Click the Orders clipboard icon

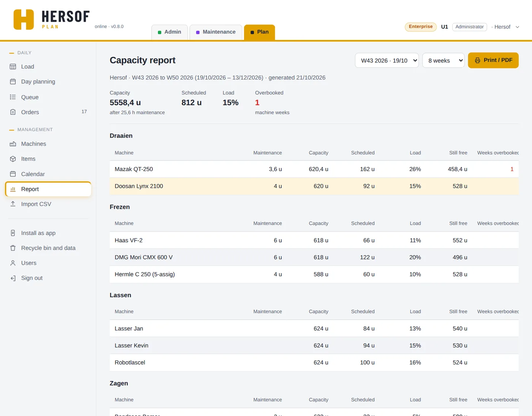coord(13,112)
